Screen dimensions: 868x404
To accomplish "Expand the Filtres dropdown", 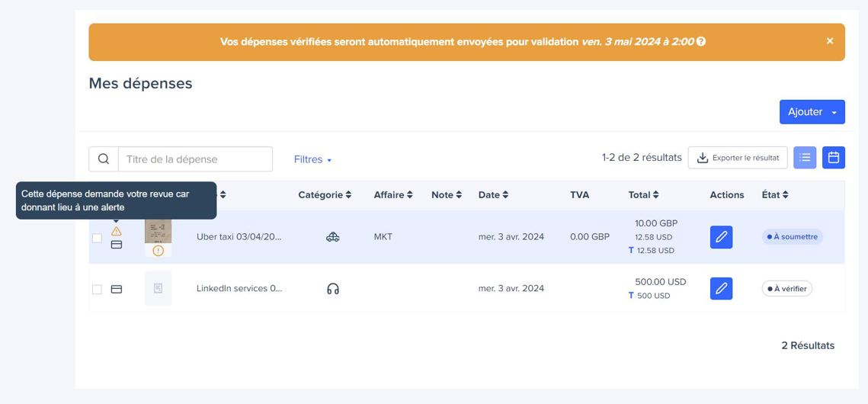I will [312, 159].
